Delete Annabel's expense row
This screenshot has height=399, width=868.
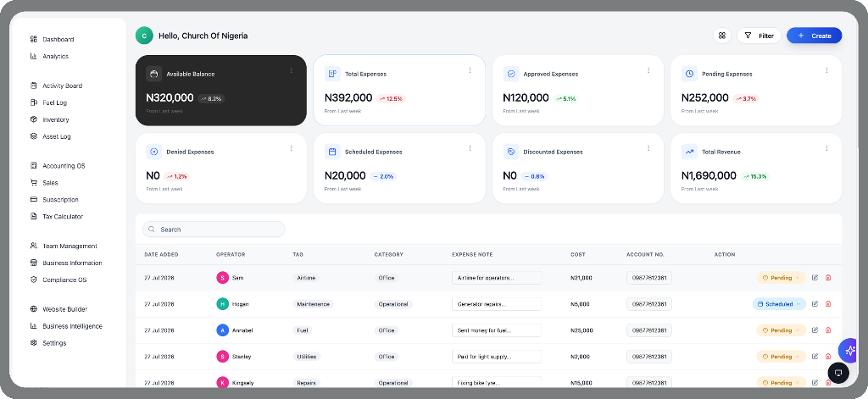coord(828,330)
